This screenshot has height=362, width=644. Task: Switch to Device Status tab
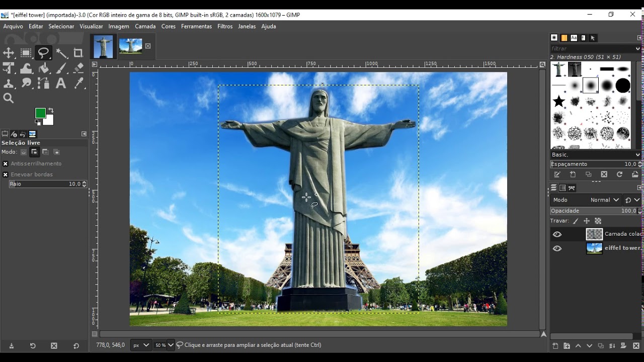pyautogui.click(x=14, y=134)
